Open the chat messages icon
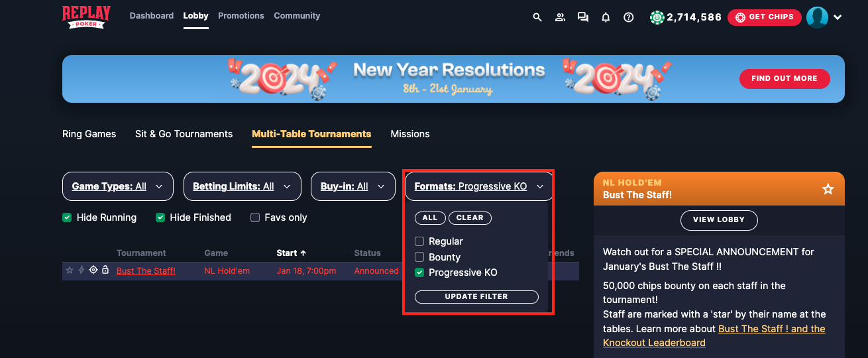The height and width of the screenshot is (358, 868). 583,17
